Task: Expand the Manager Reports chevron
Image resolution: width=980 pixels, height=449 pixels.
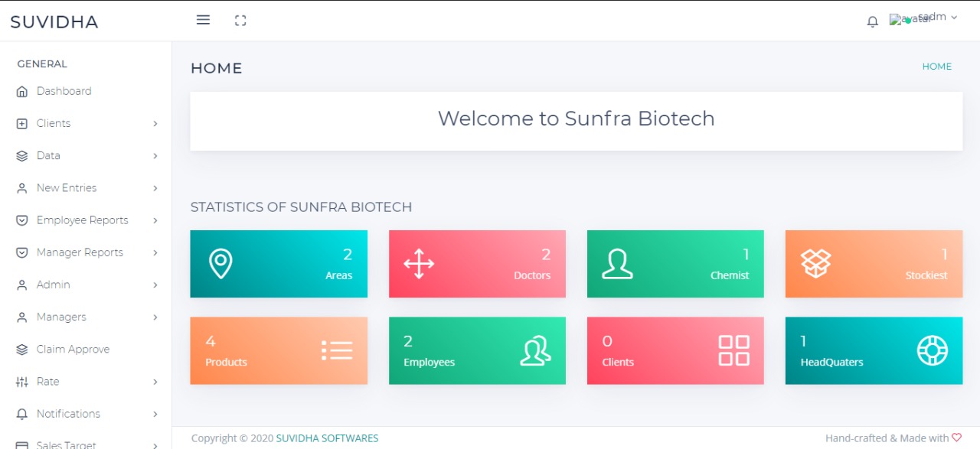Action: click(155, 252)
